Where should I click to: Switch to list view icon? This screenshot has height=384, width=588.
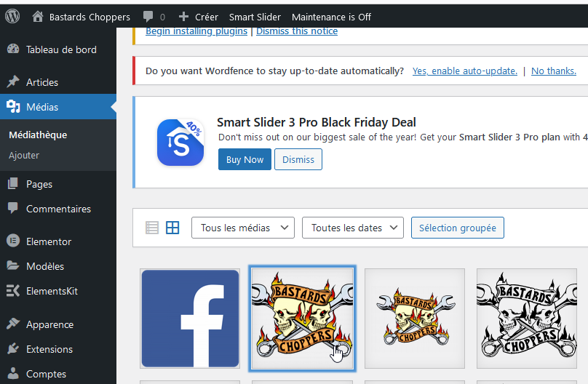point(152,228)
